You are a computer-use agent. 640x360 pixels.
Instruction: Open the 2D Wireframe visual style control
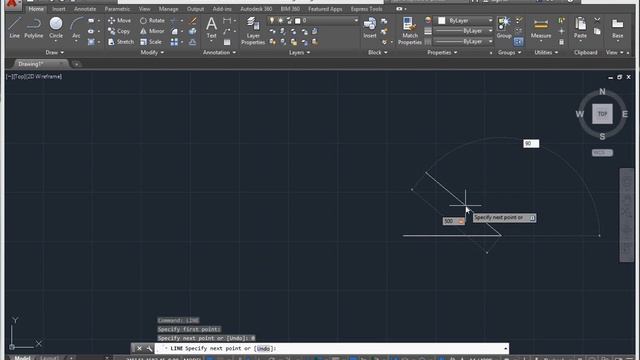click(44, 76)
